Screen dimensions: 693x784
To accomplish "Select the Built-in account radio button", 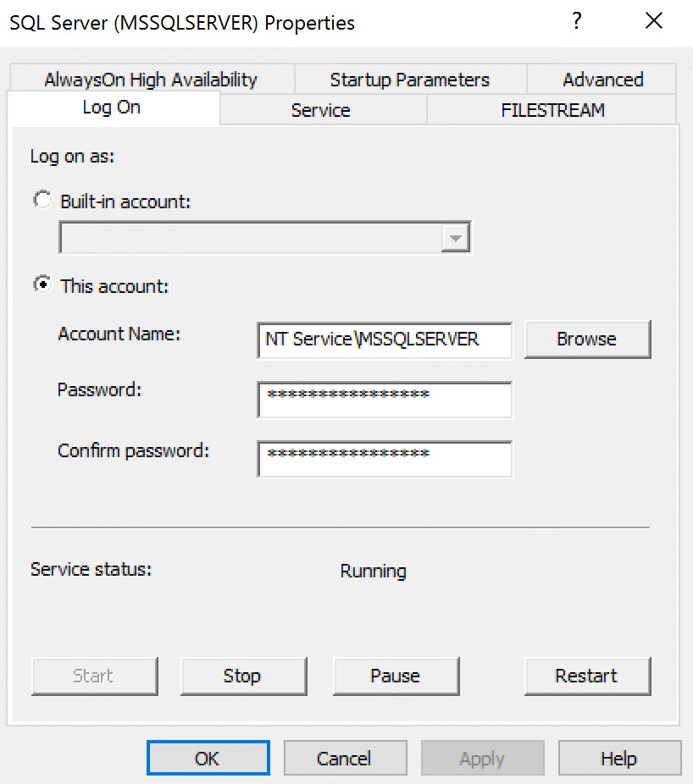I will pyautogui.click(x=42, y=199).
